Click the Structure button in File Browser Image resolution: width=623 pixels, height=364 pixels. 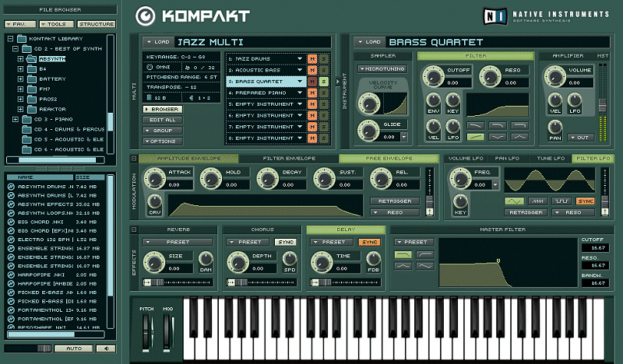tap(97, 24)
